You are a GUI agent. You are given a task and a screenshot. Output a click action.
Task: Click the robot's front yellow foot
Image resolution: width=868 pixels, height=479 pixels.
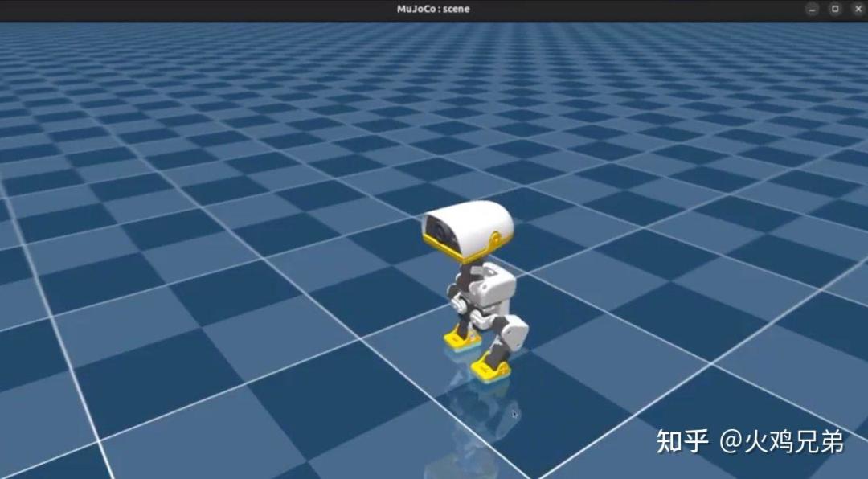490,370
